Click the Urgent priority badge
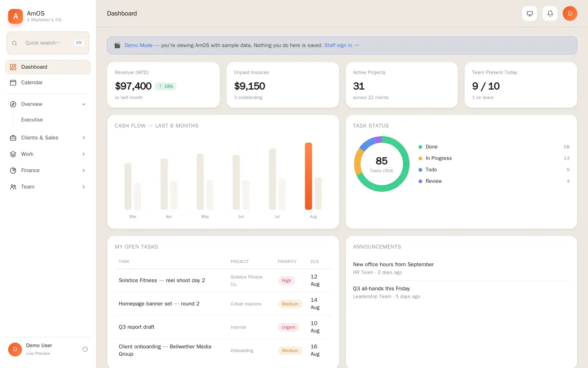 coord(288,327)
